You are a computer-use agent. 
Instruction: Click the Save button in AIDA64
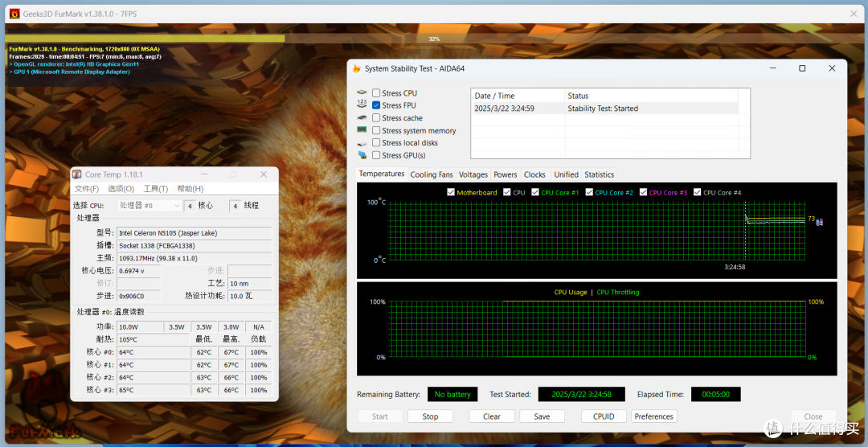click(x=542, y=416)
